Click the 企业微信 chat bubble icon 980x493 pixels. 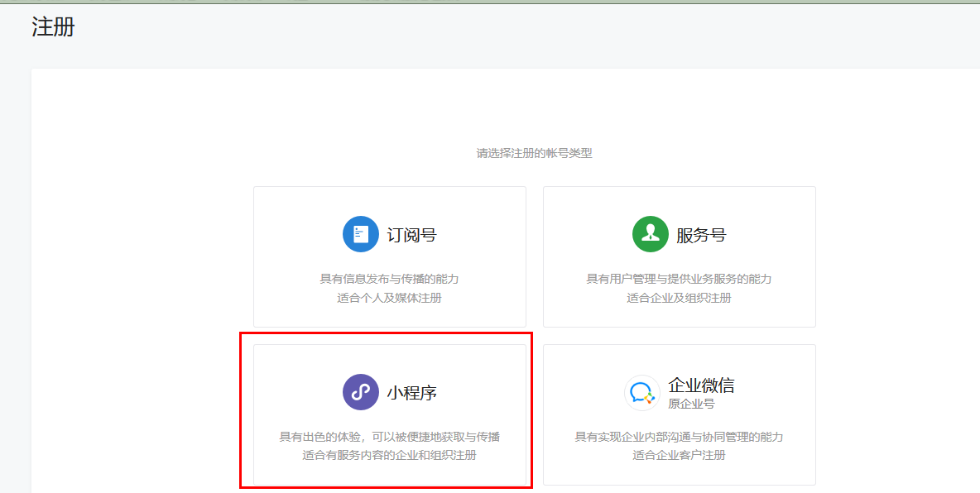coord(641,393)
